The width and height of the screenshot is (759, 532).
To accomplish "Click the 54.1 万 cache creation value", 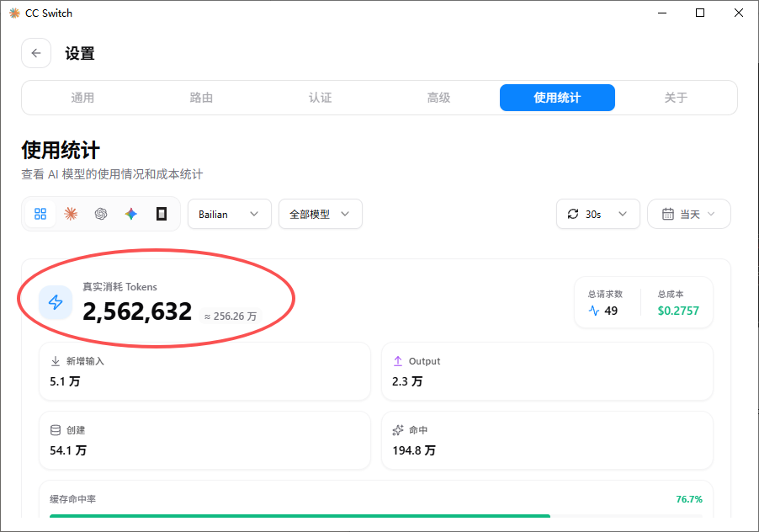I will (x=68, y=450).
